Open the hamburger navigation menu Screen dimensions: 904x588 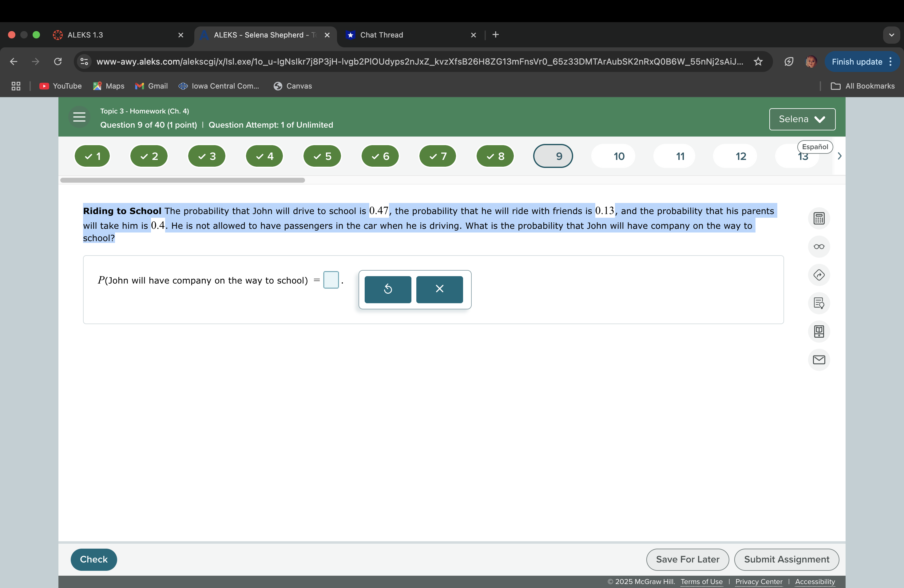[79, 117]
